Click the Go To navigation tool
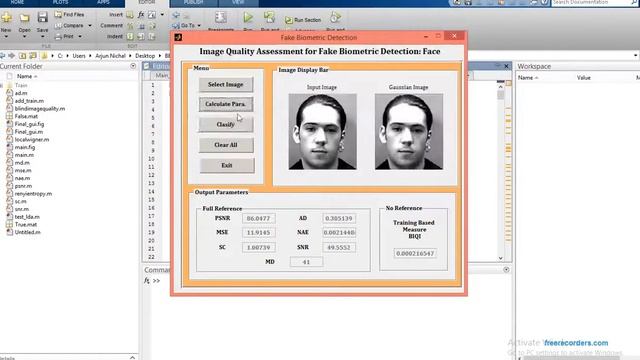 [184, 25]
